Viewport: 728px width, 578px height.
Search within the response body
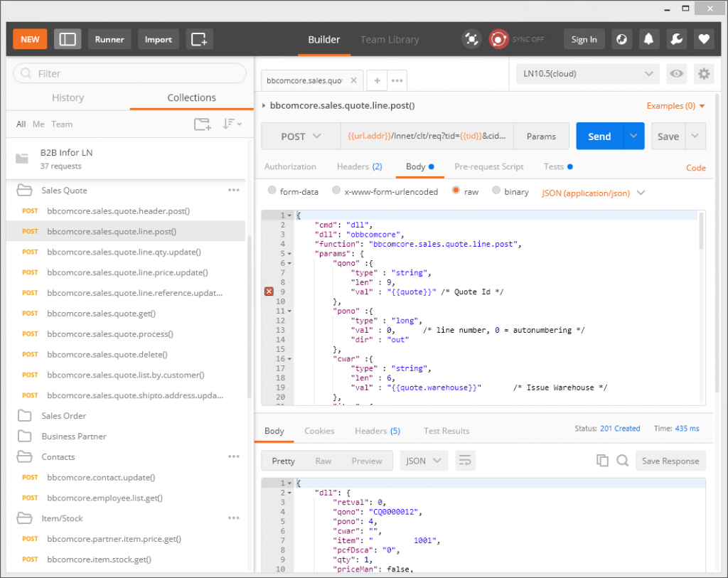click(622, 461)
